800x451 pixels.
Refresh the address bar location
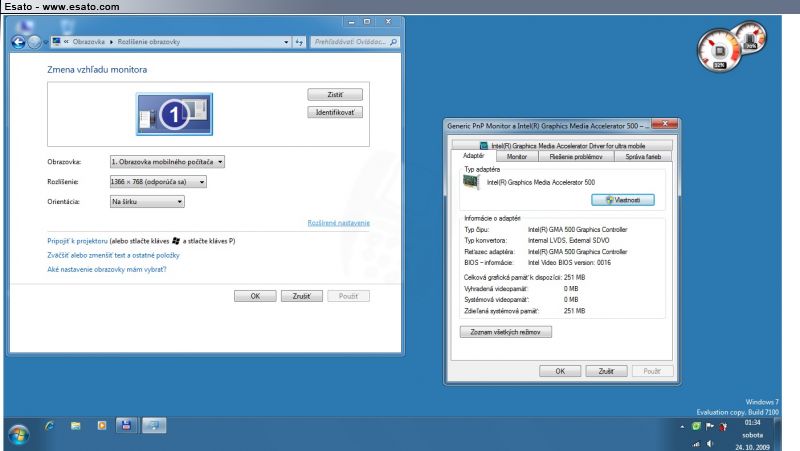click(x=299, y=42)
